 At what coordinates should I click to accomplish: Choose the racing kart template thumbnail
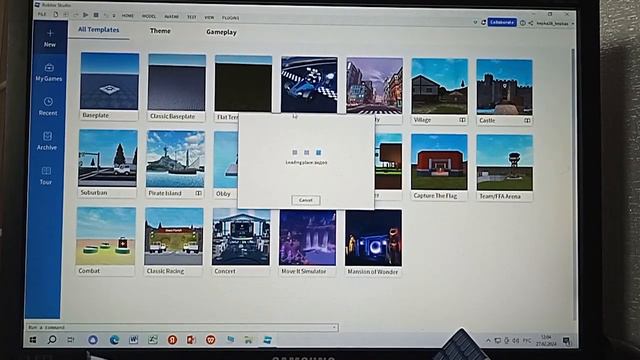click(x=309, y=84)
